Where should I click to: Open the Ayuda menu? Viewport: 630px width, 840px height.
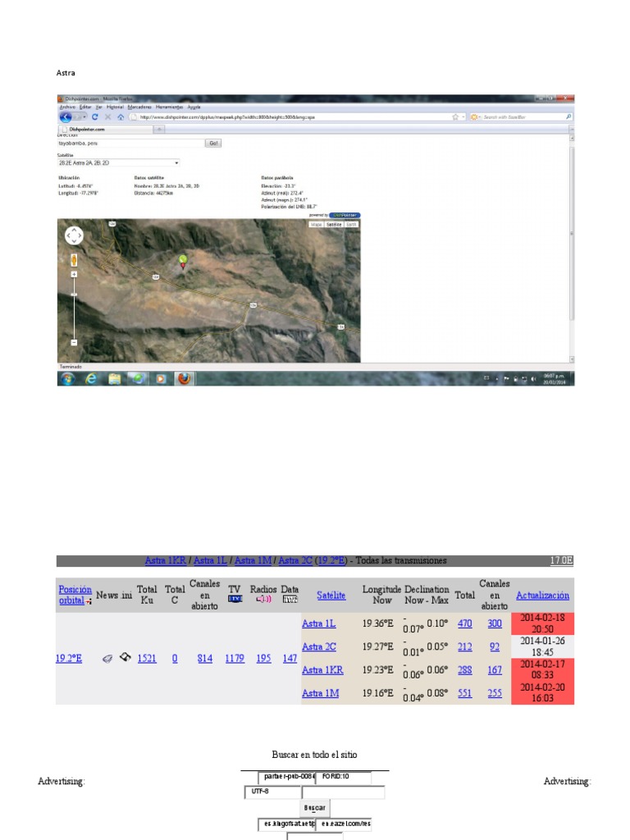[194, 107]
